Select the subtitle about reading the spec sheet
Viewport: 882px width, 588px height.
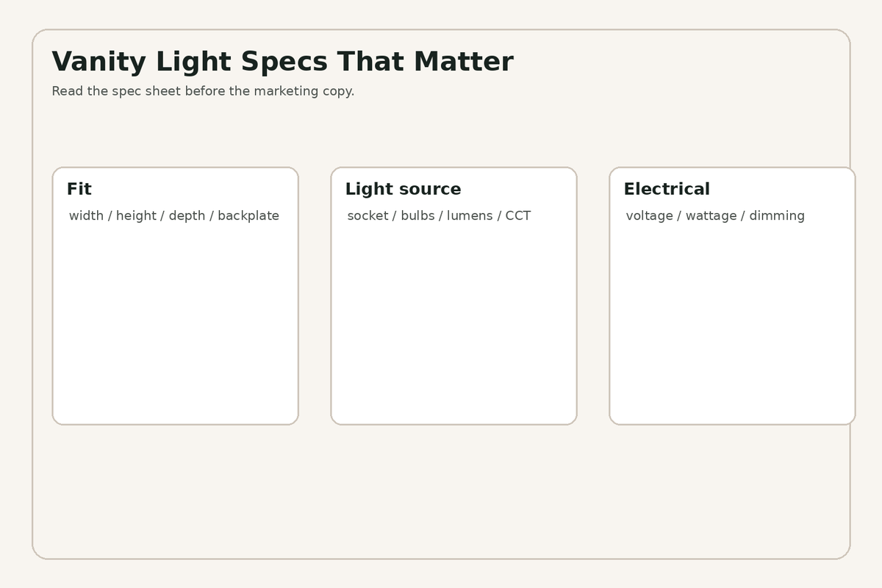[203, 91]
